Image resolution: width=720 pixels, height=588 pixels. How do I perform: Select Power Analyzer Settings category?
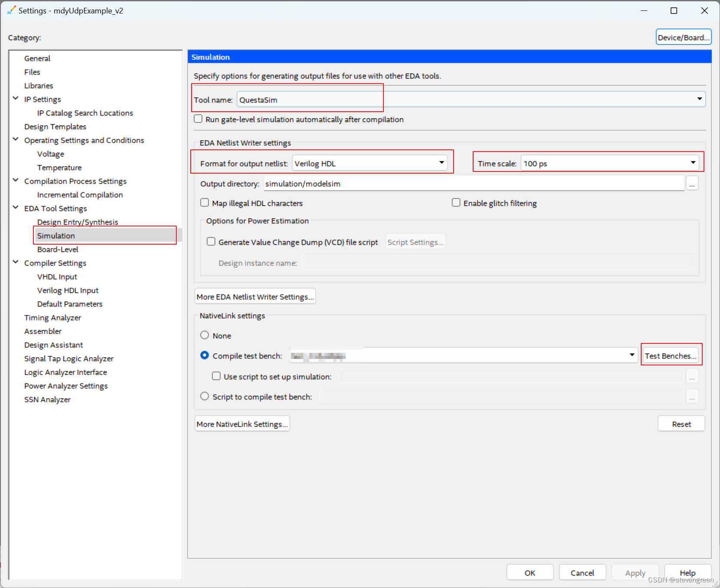[x=66, y=386]
